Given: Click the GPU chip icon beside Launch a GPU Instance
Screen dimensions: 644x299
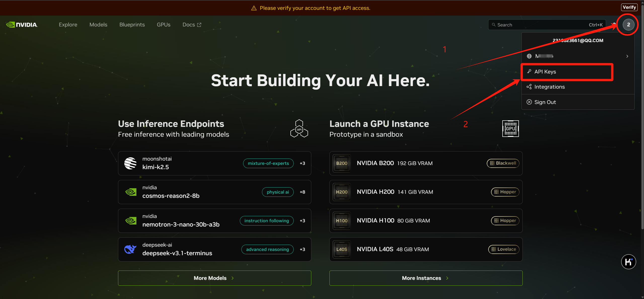Looking at the screenshot, I should (510, 129).
